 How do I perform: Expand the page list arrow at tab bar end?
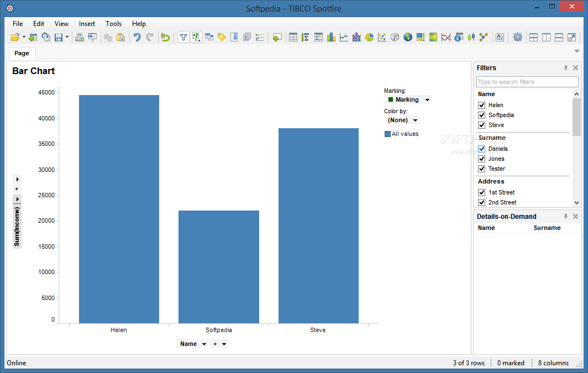[x=577, y=51]
